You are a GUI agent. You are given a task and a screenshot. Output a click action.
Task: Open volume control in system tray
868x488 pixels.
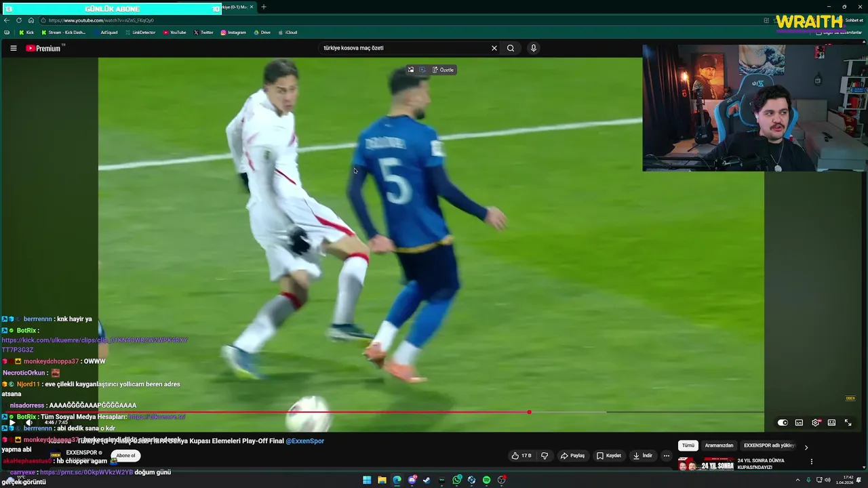coord(827,480)
